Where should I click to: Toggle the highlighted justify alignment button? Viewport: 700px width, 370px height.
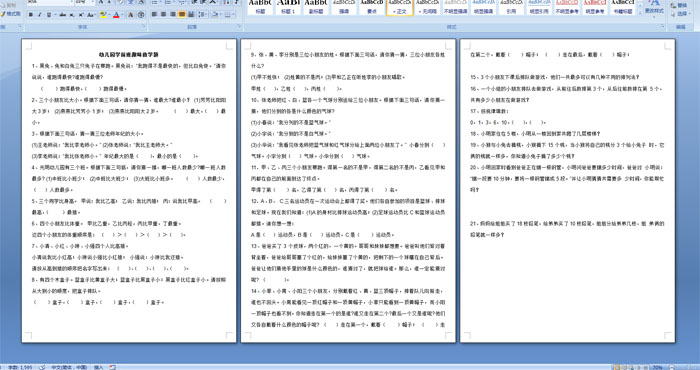pos(182,14)
